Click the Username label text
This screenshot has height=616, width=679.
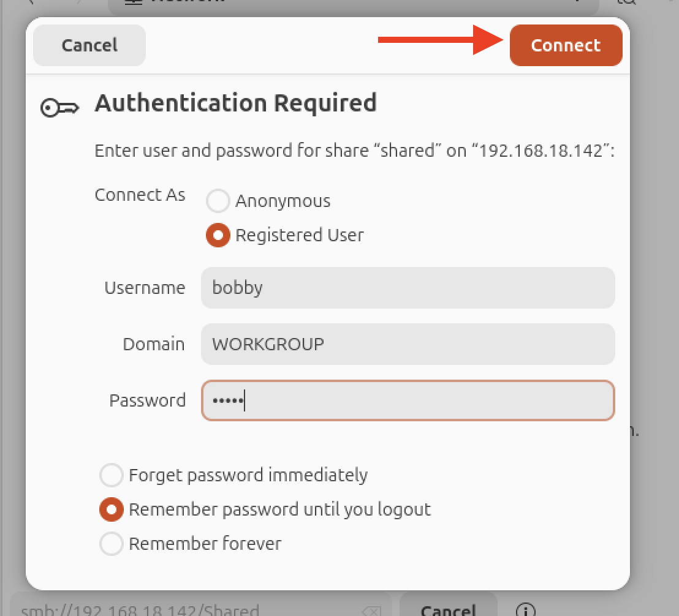(145, 288)
